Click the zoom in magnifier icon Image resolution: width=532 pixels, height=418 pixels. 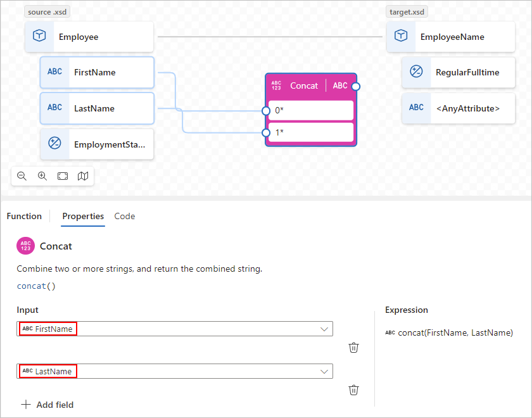(x=42, y=176)
